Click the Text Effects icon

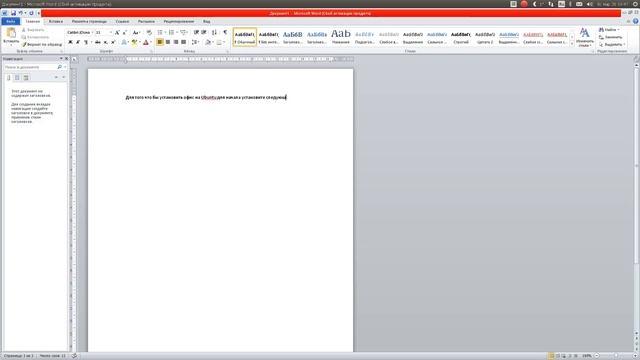tap(124, 42)
